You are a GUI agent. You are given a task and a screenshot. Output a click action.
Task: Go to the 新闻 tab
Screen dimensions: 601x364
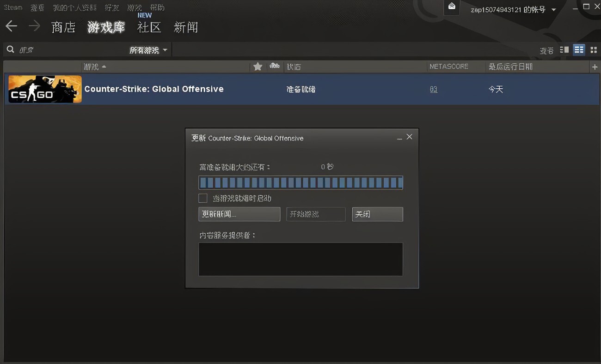186,27
